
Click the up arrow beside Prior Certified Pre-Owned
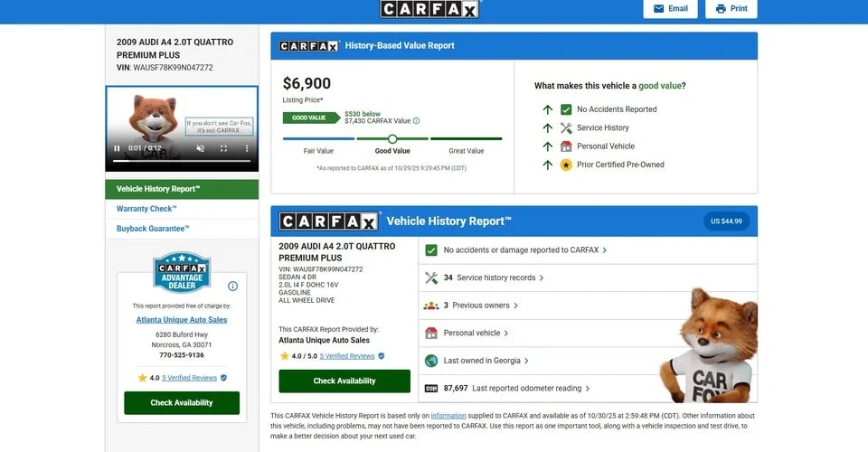click(x=548, y=165)
